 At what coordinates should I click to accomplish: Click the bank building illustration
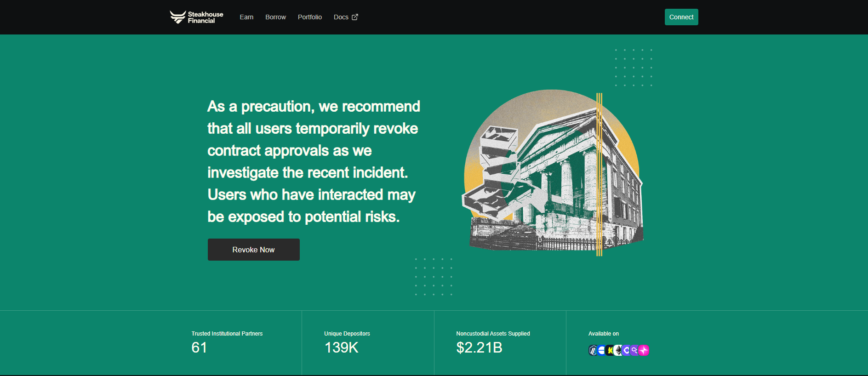[x=553, y=172]
